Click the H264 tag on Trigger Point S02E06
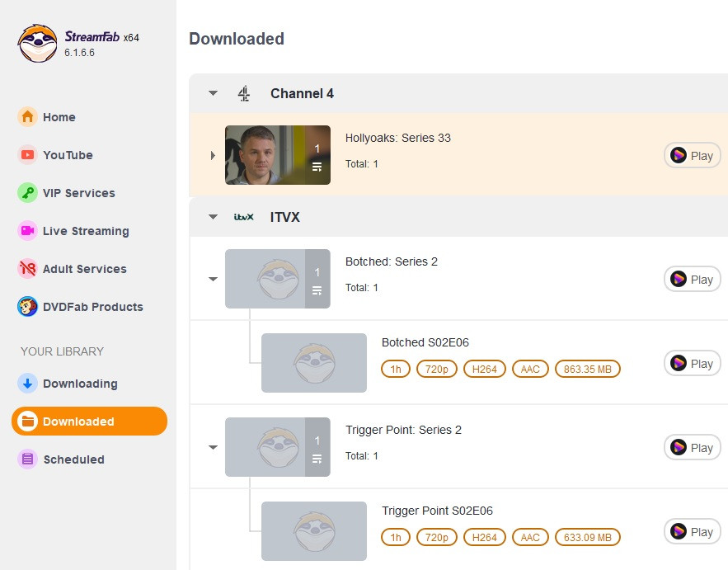728x570 pixels. pyautogui.click(x=485, y=537)
